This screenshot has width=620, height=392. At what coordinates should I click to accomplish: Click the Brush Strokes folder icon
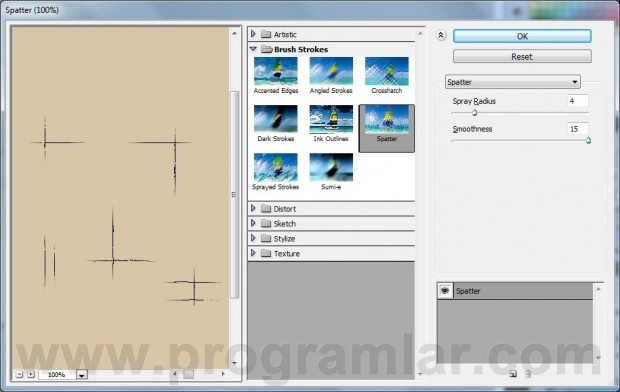click(x=267, y=49)
